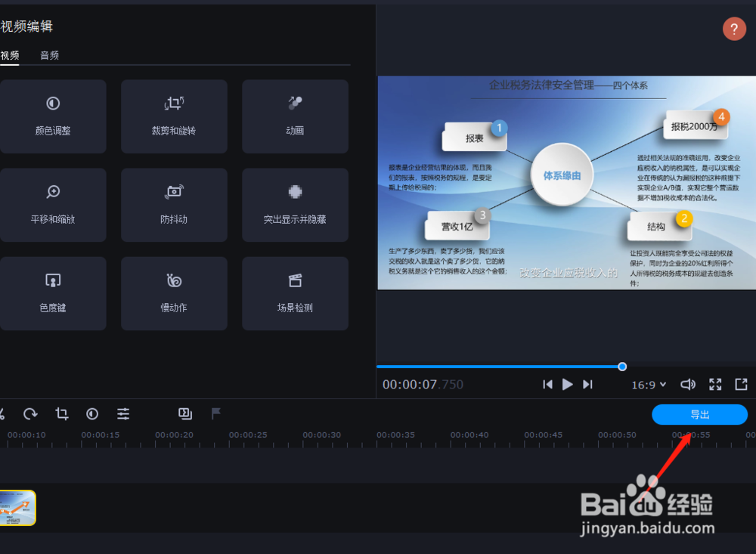Switch to the 音频 audio tab
Viewport: 756px width, 554px height.
[x=48, y=54]
